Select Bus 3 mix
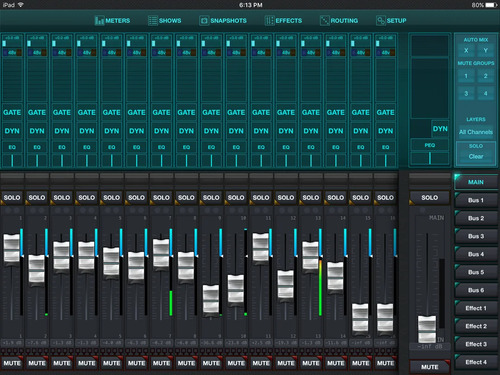The height and width of the screenshot is (375, 500). pos(476,236)
